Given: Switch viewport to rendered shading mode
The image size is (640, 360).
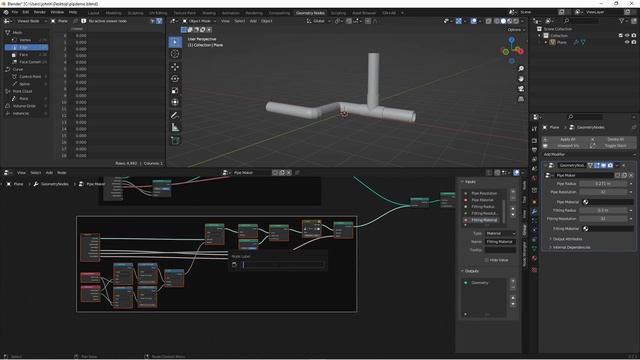Looking at the screenshot, I should pyautogui.click(x=516, y=21).
